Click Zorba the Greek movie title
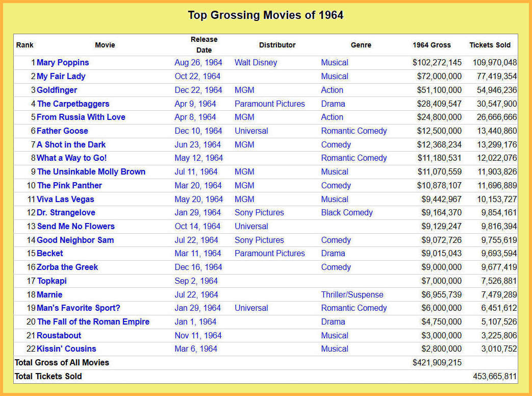The width and height of the screenshot is (532, 396). (67, 267)
